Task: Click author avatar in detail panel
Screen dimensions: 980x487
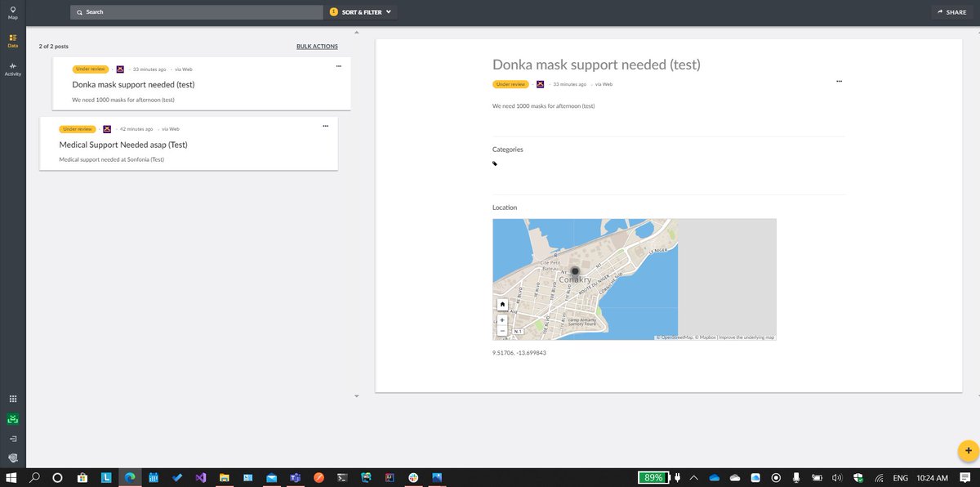Action: (x=541, y=84)
